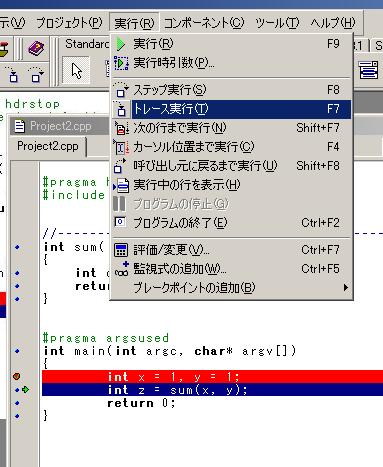Expand ブレークポイントの追加(B) submenu arrow
The width and height of the screenshot is (383, 467).
(346, 287)
